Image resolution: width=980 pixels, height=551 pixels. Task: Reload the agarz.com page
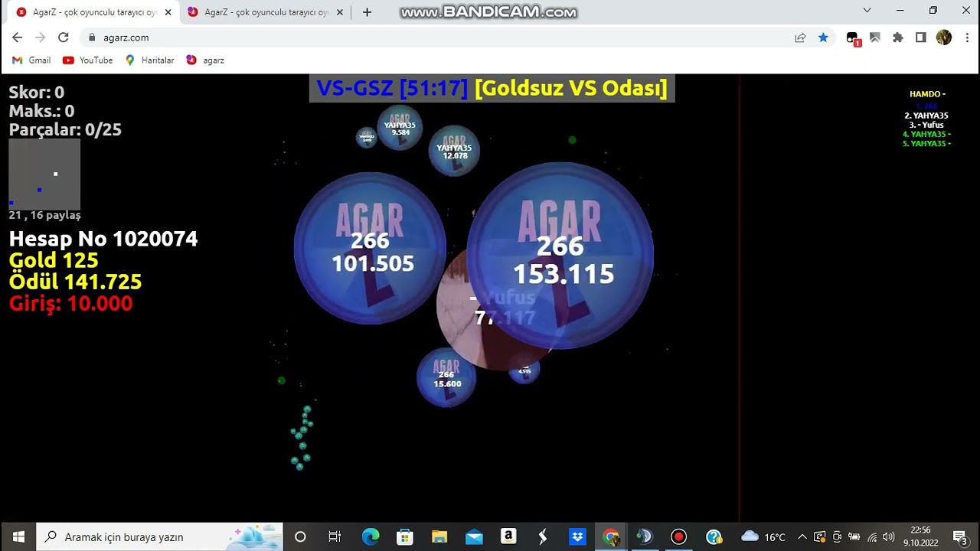click(64, 37)
